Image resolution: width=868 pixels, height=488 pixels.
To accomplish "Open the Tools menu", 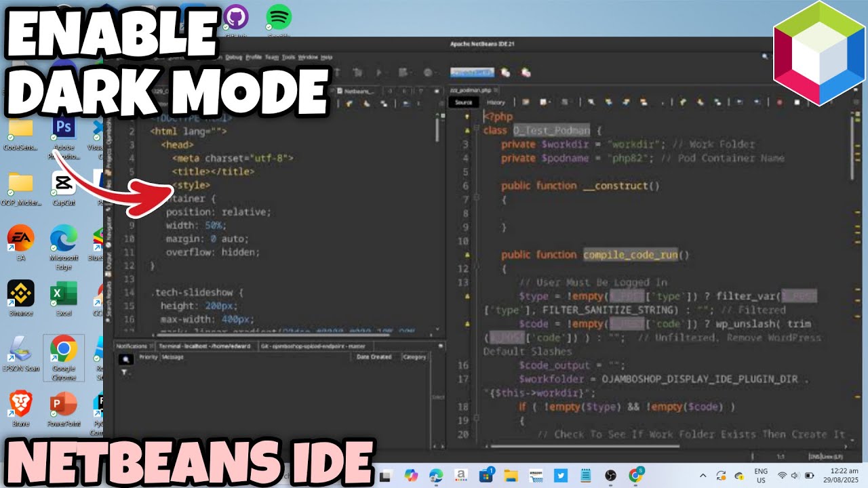I will point(289,58).
